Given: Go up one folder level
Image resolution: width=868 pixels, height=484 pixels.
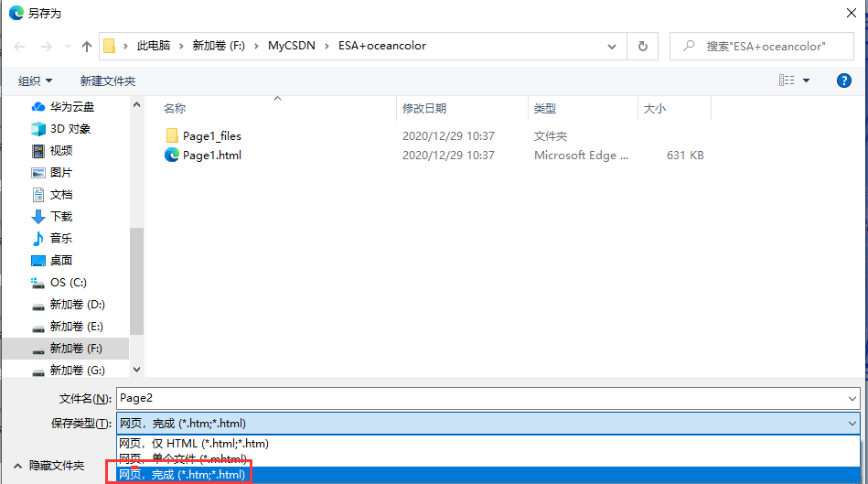Looking at the screenshot, I should [x=86, y=47].
